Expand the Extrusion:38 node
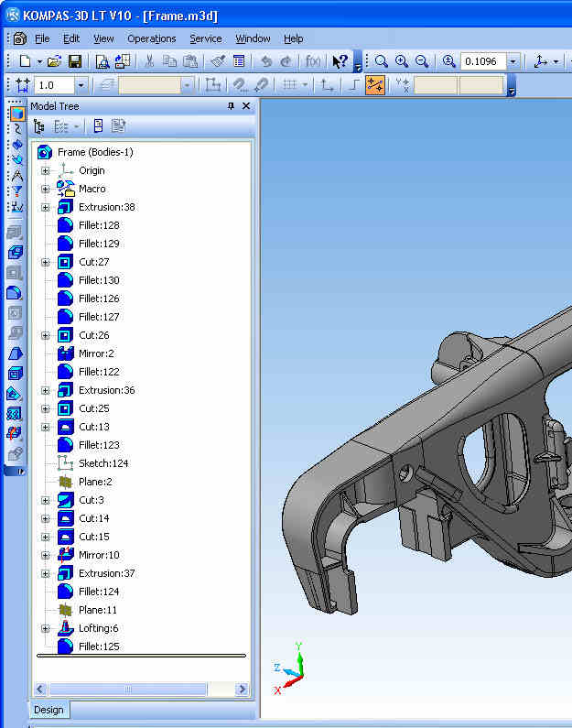 coord(45,208)
